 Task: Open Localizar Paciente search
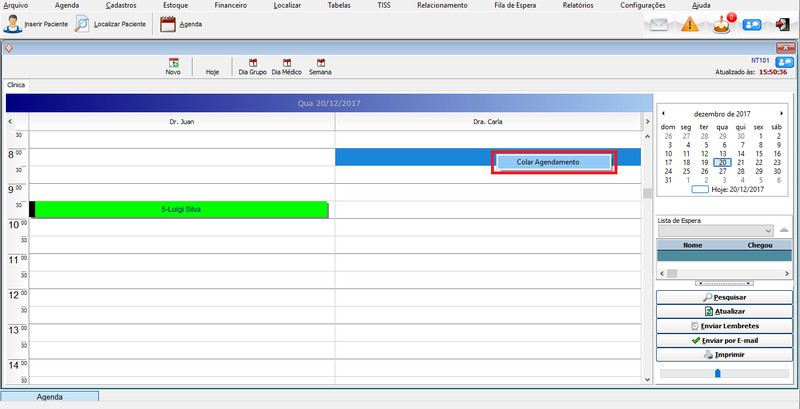click(x=113, y=23)
